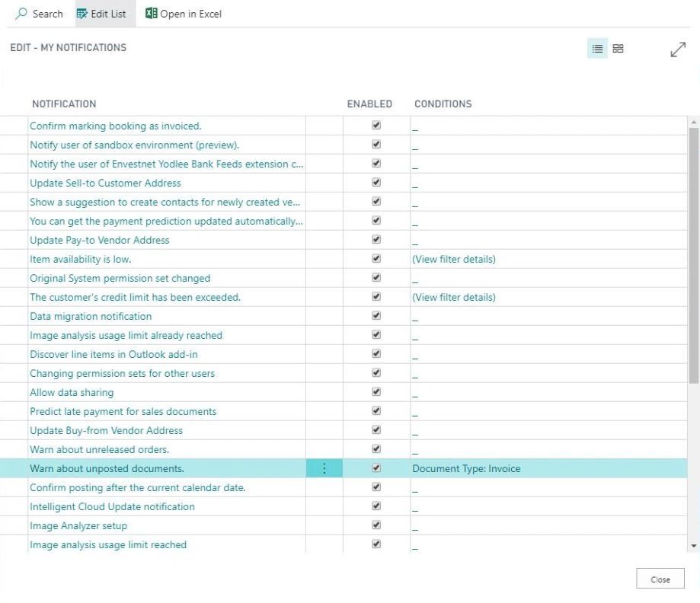Click the Edit List icon
Image resolution: width=700 pixels, height=603 pixels.
(x=82, y=14)
